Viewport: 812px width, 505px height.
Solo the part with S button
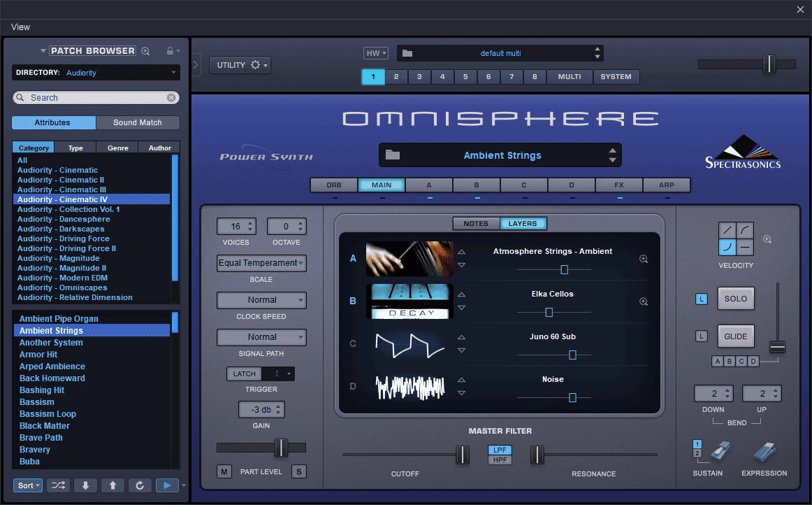pyautogui.click(x=299, y=471)
